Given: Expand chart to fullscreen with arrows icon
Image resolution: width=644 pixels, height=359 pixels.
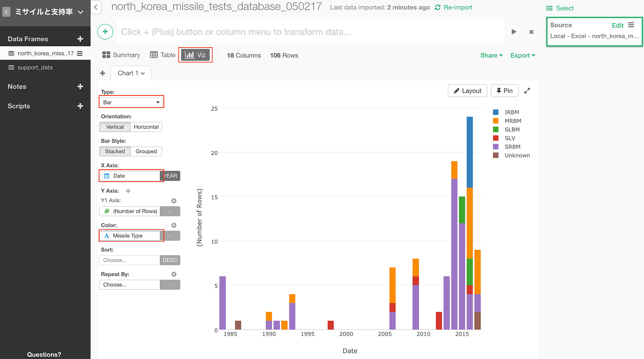Looking at the screenshot, I should tap(527, 91).
